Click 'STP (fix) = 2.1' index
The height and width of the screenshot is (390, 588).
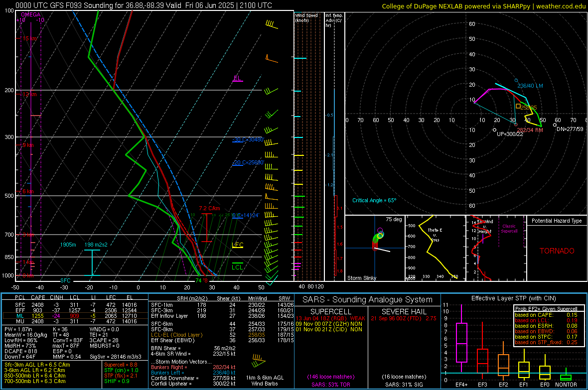121,376
